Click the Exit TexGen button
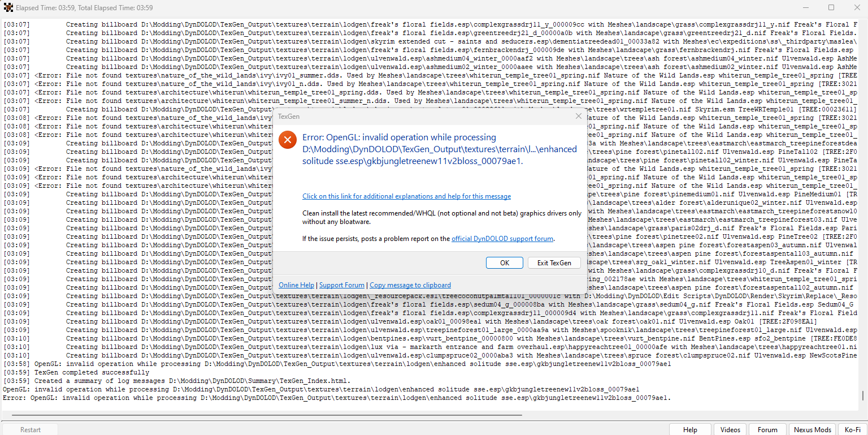The width and height of the screenshot is (868, 435). (554, 262)
